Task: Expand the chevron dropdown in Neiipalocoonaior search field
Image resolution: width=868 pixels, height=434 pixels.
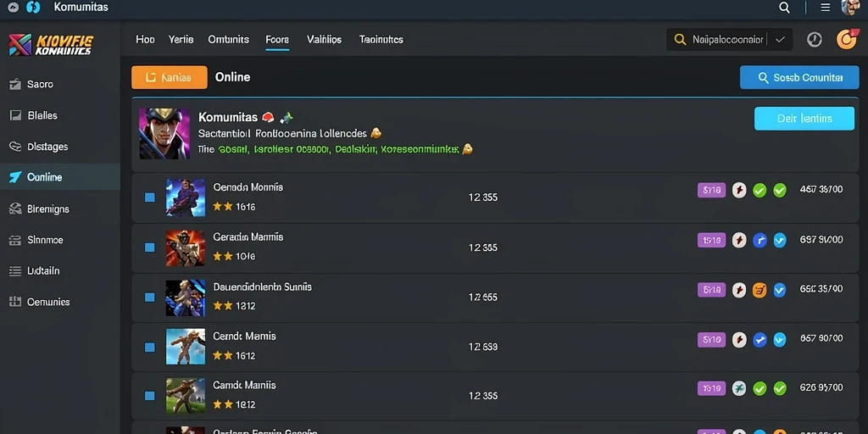Action: click(780, 39)
